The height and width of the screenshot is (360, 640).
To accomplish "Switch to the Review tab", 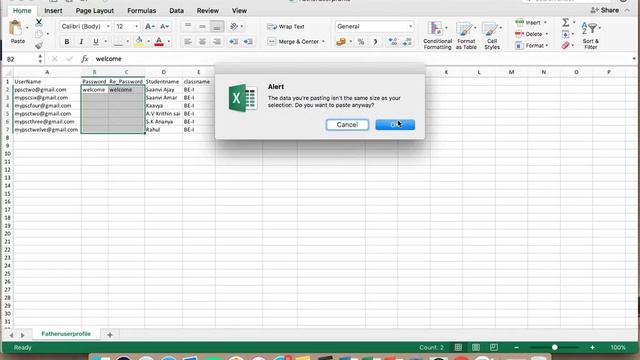I will click(x=208, y=11).
